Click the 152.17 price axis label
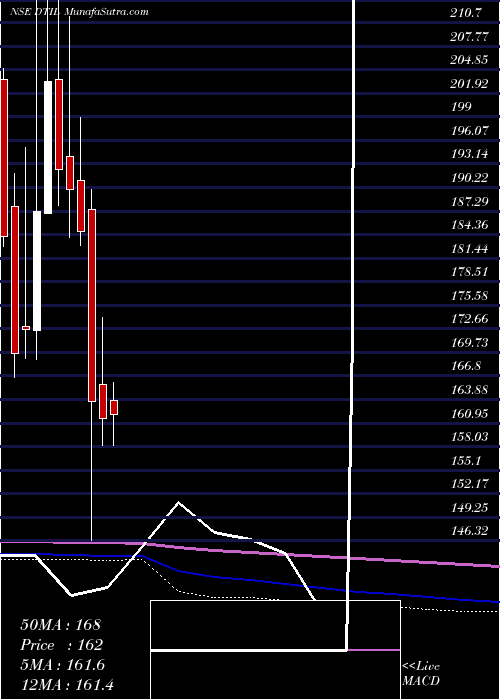This screenshot has width=500, height=700. coord(469,483)
